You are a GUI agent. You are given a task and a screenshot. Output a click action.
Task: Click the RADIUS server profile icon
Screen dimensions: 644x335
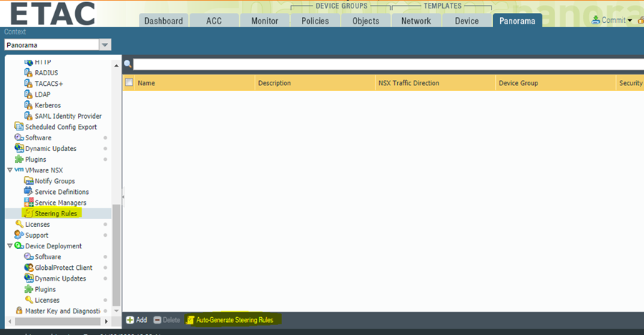(x=29, y=73)
